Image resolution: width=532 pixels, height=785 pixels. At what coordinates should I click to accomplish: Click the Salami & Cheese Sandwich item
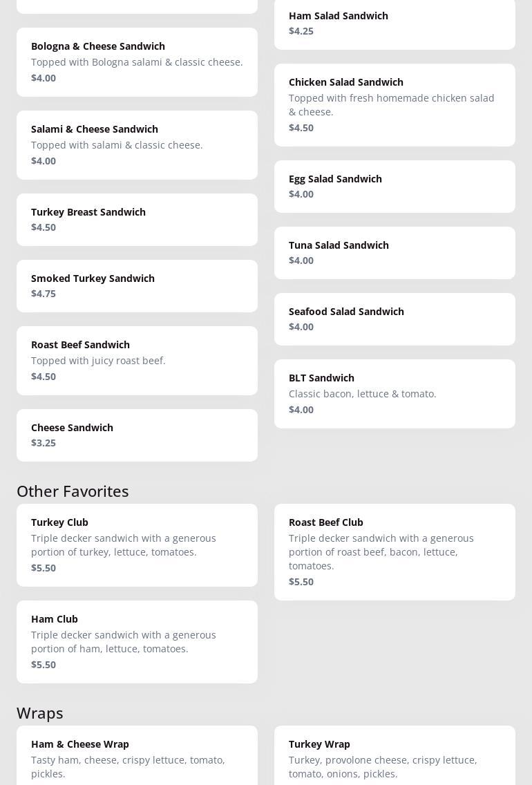[x=137, y=145]
